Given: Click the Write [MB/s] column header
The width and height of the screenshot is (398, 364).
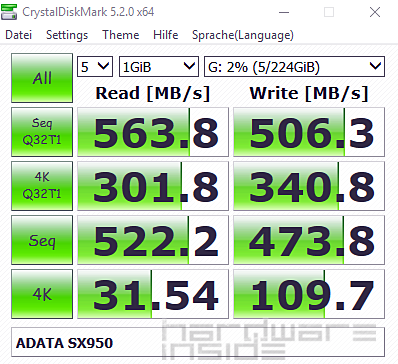Looking at the screenshot, I should pyautogui.click(x=309, y=93).
